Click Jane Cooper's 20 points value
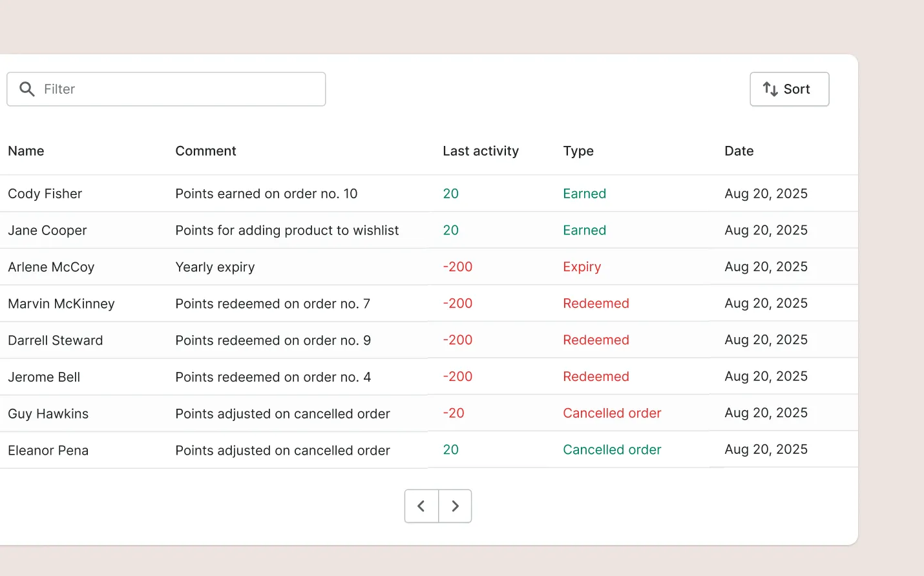924x576 pixels. pos(451,231)
